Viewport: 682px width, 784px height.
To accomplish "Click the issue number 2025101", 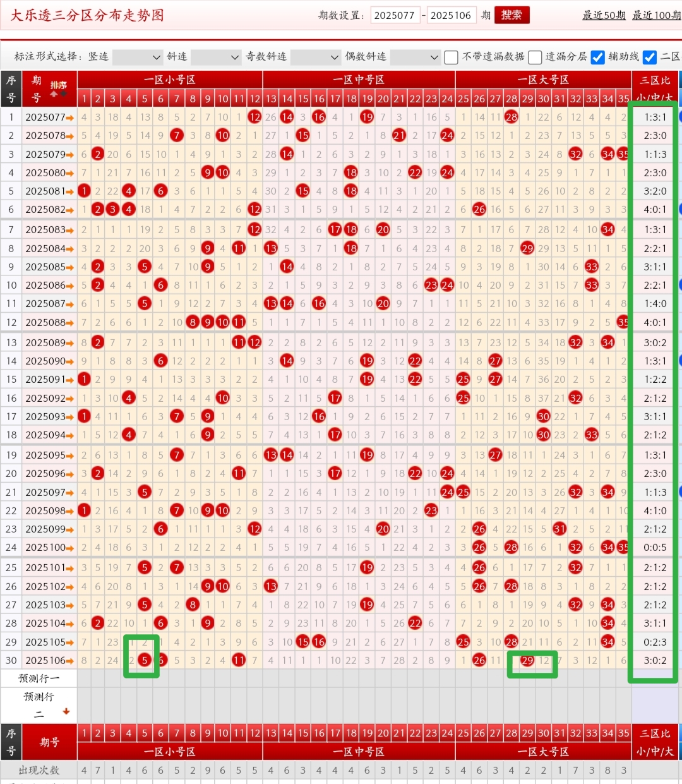I will pyautogui.click(x=45, y=568).
